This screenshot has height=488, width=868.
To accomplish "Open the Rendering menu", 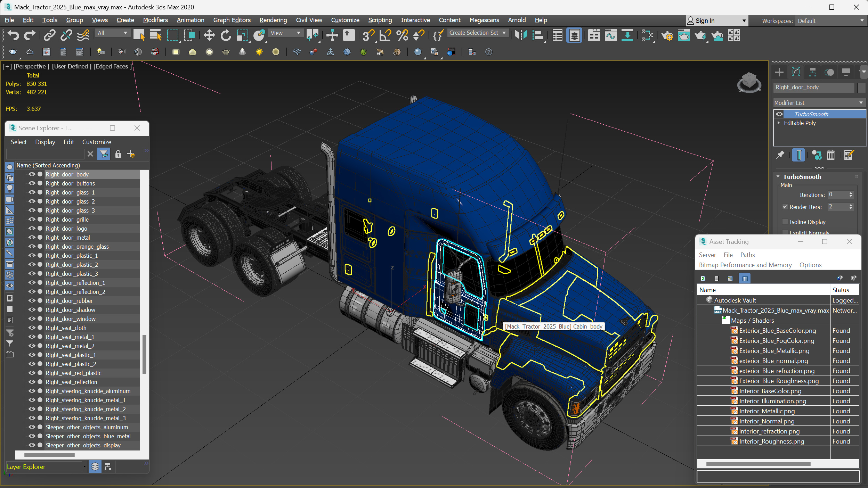I will click(x=273, y=20).
